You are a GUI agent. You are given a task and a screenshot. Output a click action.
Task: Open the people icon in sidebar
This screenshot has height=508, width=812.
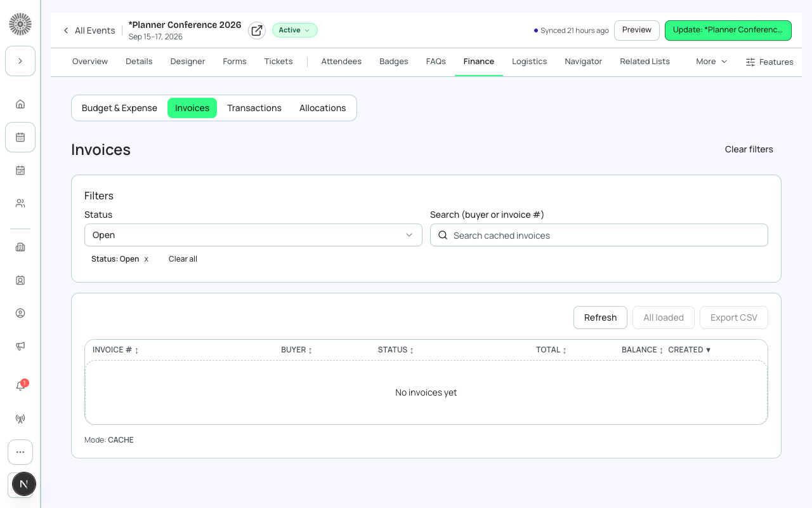click(x=20, y=203)
